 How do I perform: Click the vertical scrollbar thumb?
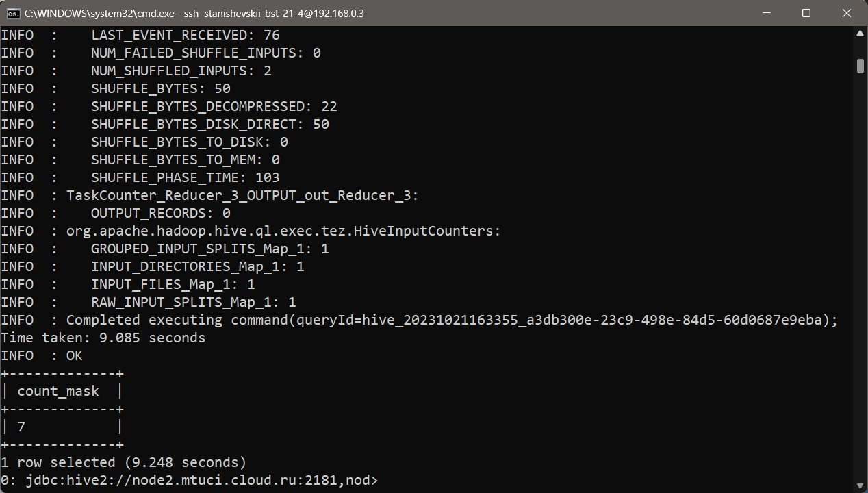click(860, 66)
